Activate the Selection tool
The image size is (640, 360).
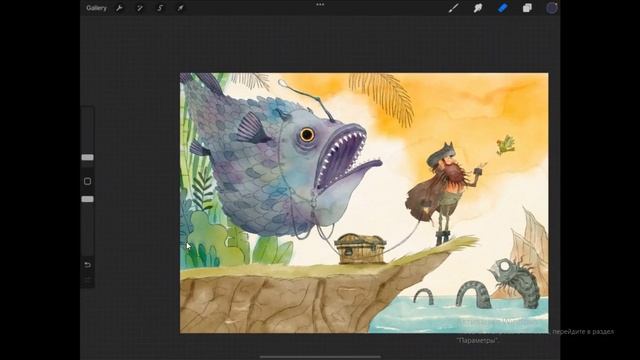pos(160,8)
